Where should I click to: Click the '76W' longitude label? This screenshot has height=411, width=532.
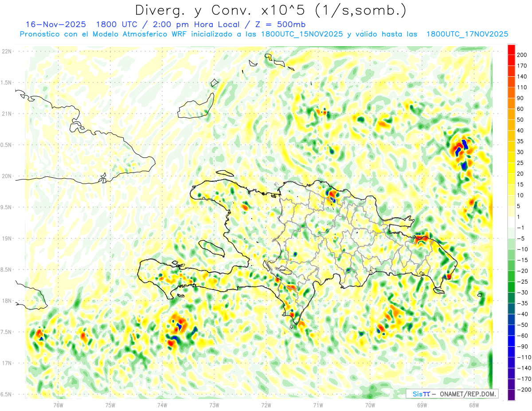tap(58, 405)
